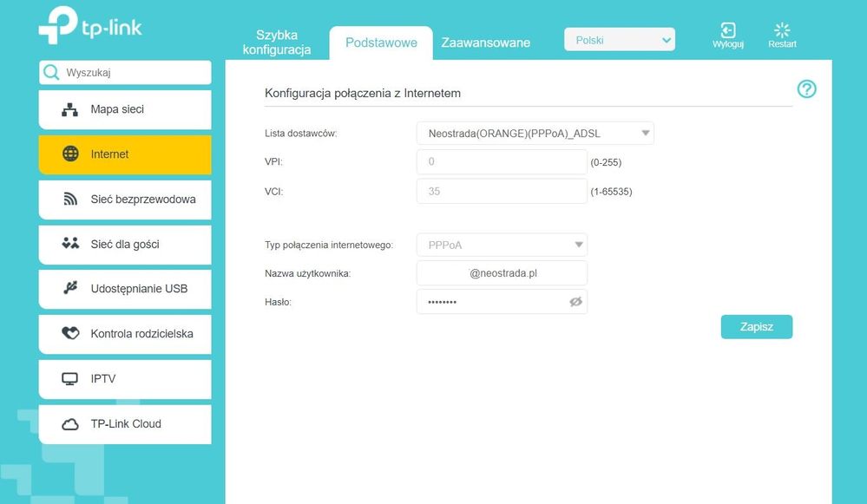Open IPTV menu item
This screenshot has width=867, height=504.
pyautogui.click(x=125, y=379)
